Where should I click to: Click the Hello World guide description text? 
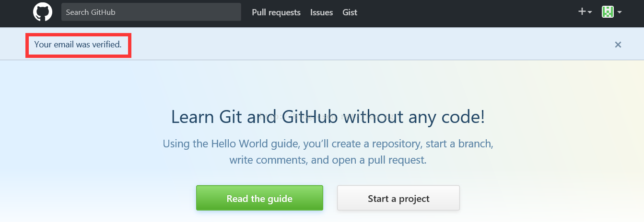[x=328, y=151]
